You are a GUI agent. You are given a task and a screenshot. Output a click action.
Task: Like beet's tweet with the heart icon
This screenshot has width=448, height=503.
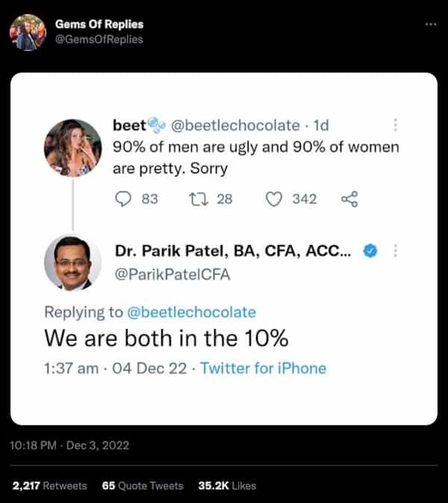click(274, 199)
